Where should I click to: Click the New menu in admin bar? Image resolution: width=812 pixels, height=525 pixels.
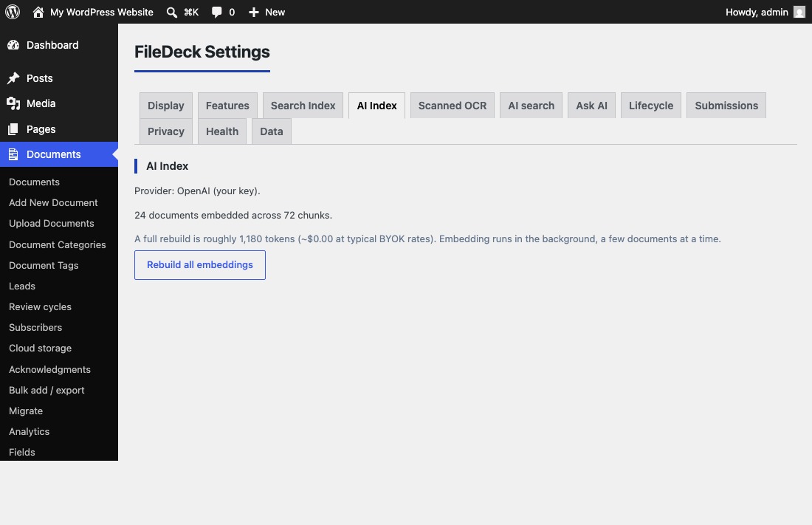pos(275,12)
